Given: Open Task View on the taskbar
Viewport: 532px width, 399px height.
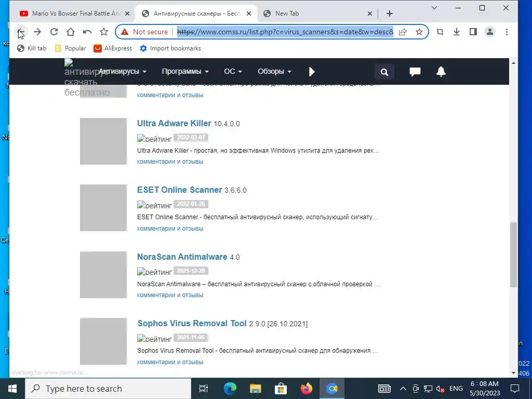Looking at the screenshot, I should tap(204, 389).
